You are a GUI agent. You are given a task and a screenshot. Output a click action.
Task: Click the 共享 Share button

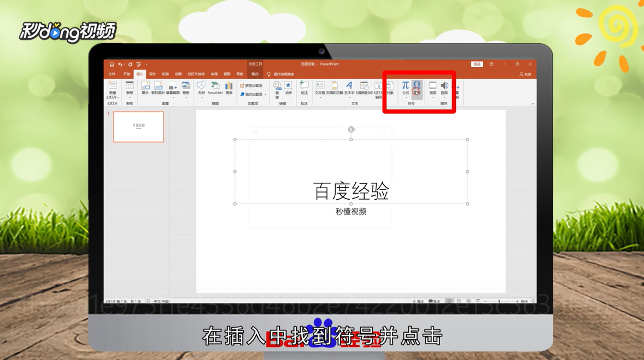(525, 74)
